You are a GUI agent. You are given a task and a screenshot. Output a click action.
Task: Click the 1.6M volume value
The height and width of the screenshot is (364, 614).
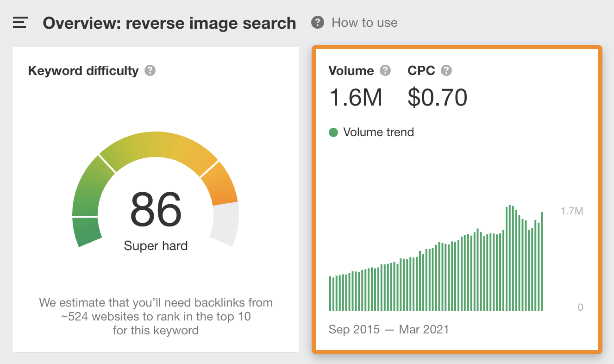click(356, 97)
